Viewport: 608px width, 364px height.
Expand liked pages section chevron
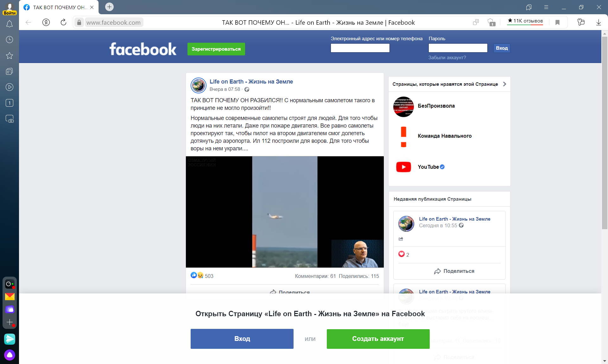[x=504, y=84]
